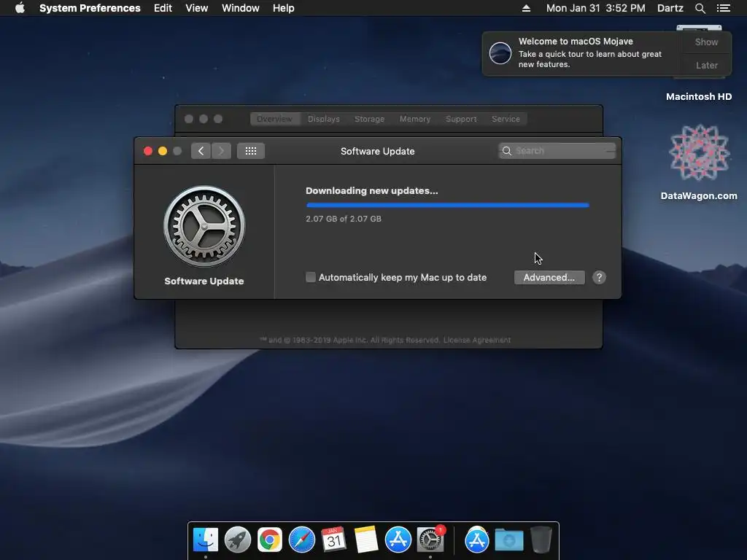Image resolution: width=747 pixels, height=560 pixels.
Task: Open help with the question mark button
Action: (599, 278)
